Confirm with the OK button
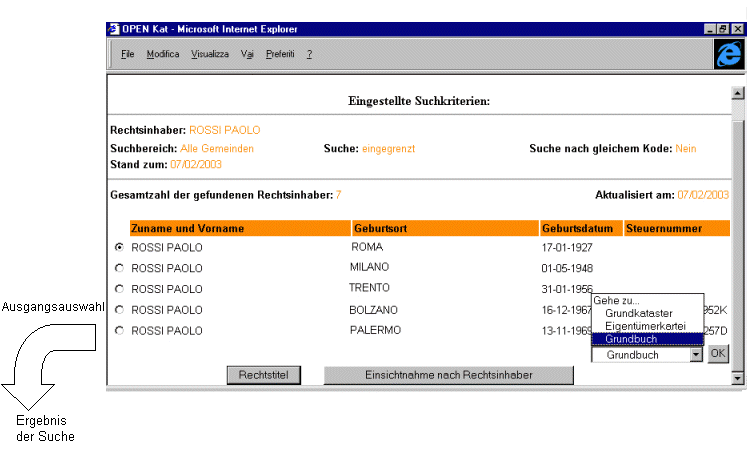The image size is (750, 450). [718, 355]
